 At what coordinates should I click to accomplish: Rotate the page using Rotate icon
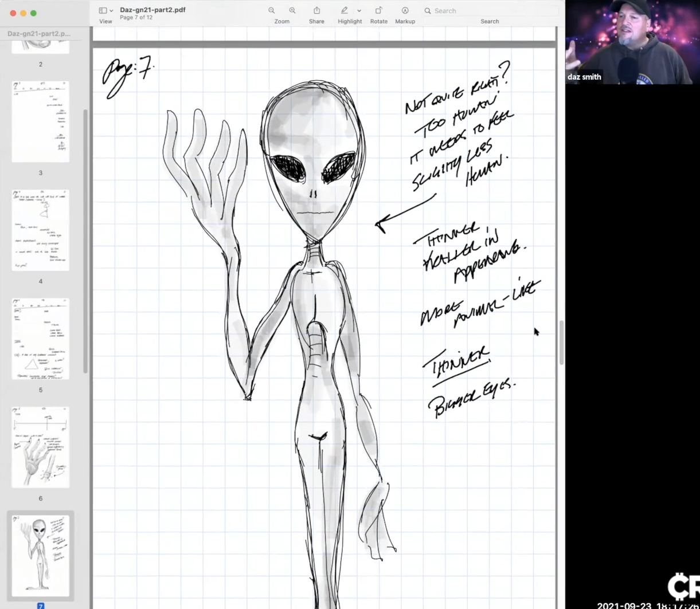tap(378, 10)
